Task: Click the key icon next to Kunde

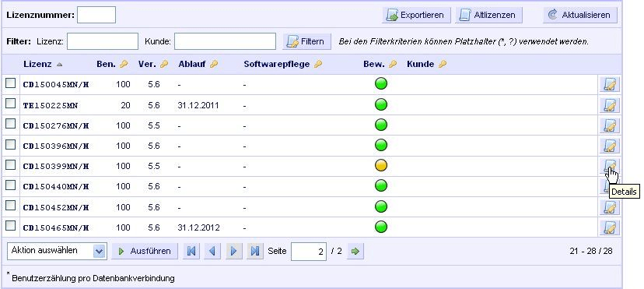Action: click(443, 64)
